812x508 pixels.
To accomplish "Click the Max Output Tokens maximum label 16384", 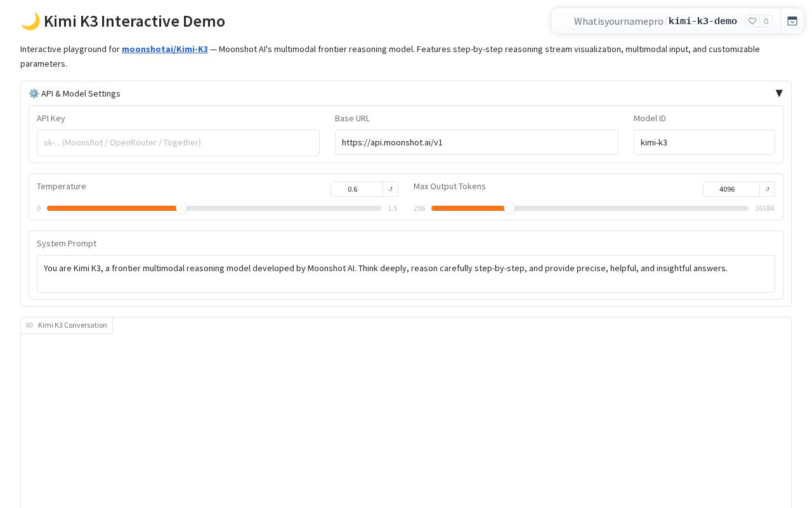I will (764, 208).
